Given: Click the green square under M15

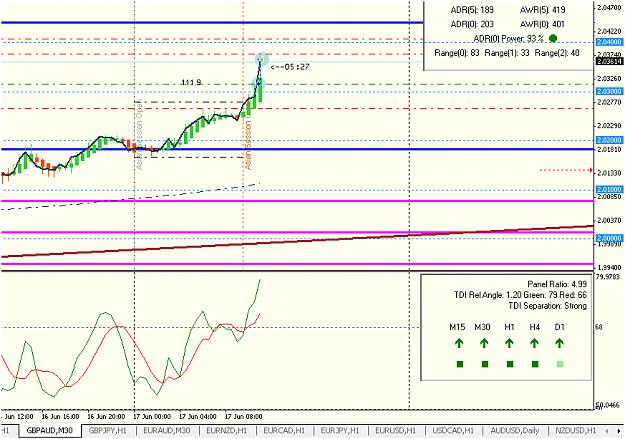Looking at the screenshot, I should (460, 364).
